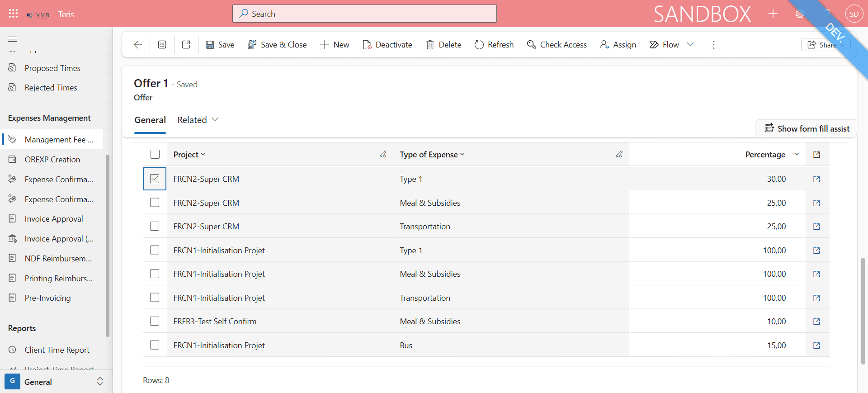Open Proposed Times in the sidebar
Image resolution: width=868 pixels, height=393 pixels.
tap(52, 68)
